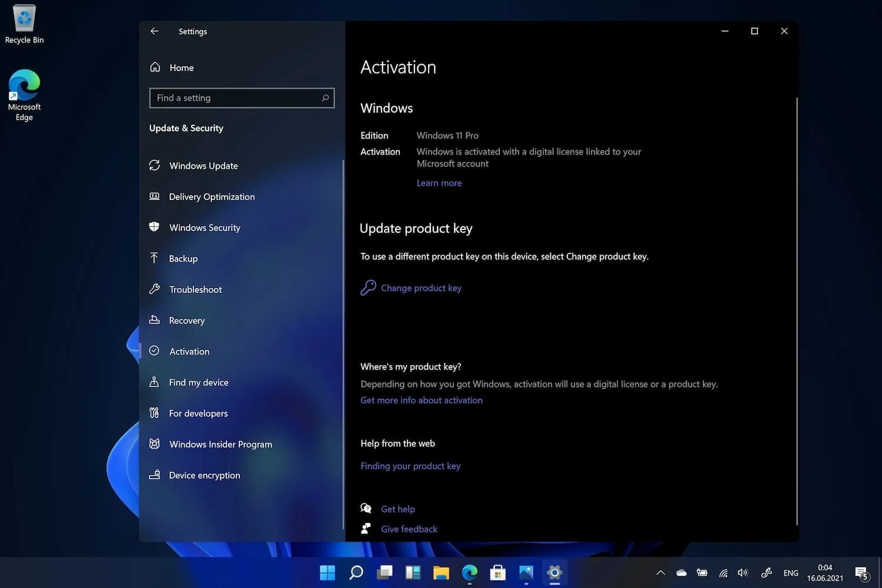
Task: Click the Delivery Optimization icon
Action: point(155,196)
